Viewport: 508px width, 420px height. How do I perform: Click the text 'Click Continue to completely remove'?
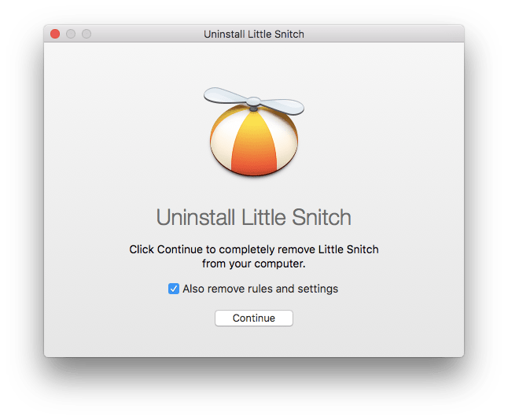tap(223, 249)
